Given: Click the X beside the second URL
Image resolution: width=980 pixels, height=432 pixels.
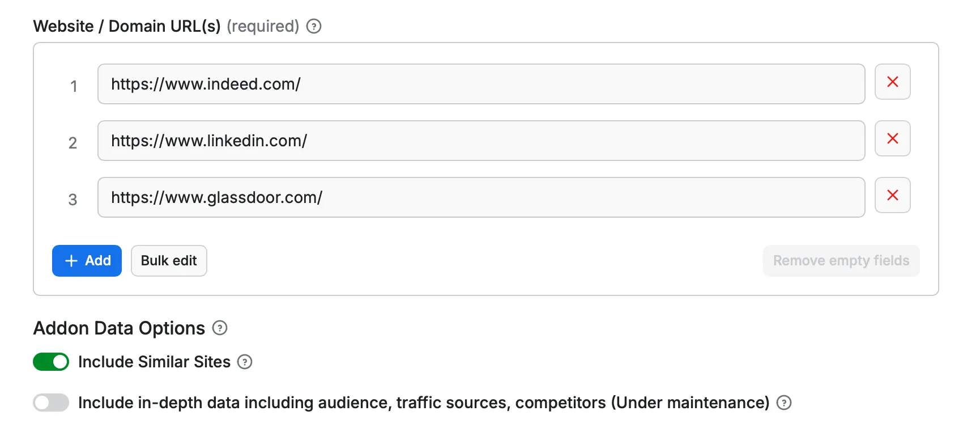Looking at the screenshot, I should 893,138.
